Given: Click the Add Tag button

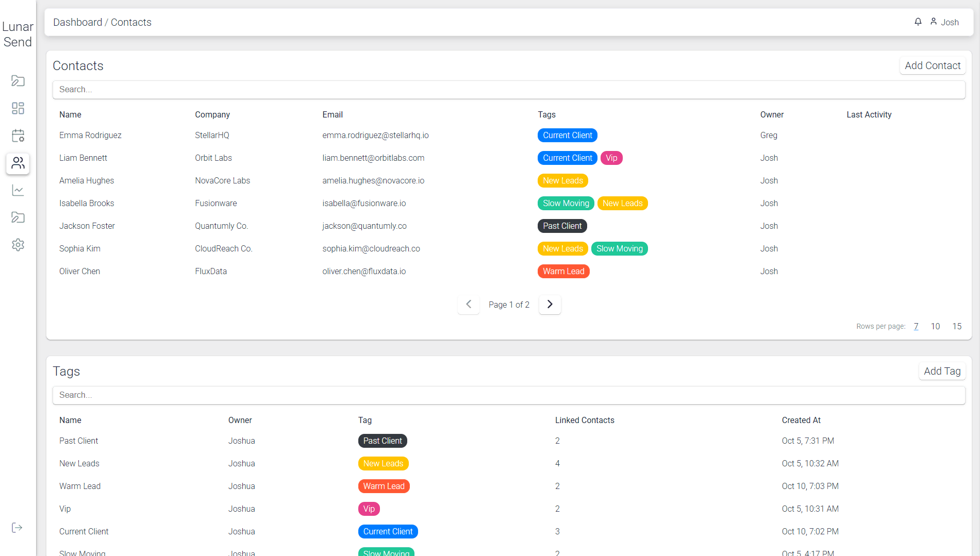Looking at the screenshot, I should pyautogui.click(x=942, y=371).
